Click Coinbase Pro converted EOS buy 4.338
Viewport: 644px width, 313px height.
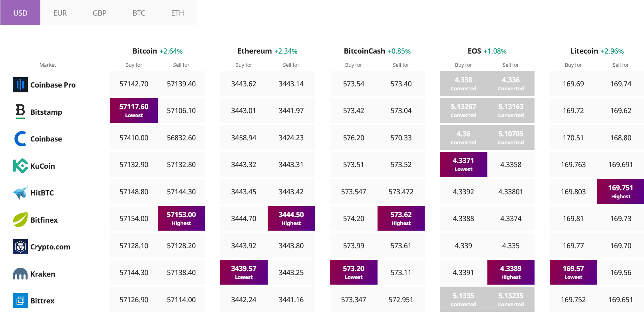463,84
